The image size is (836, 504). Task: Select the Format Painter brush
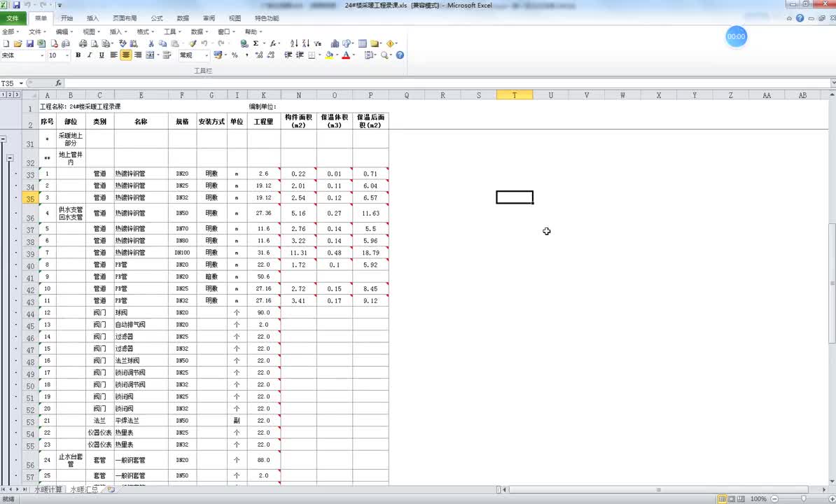193,43
